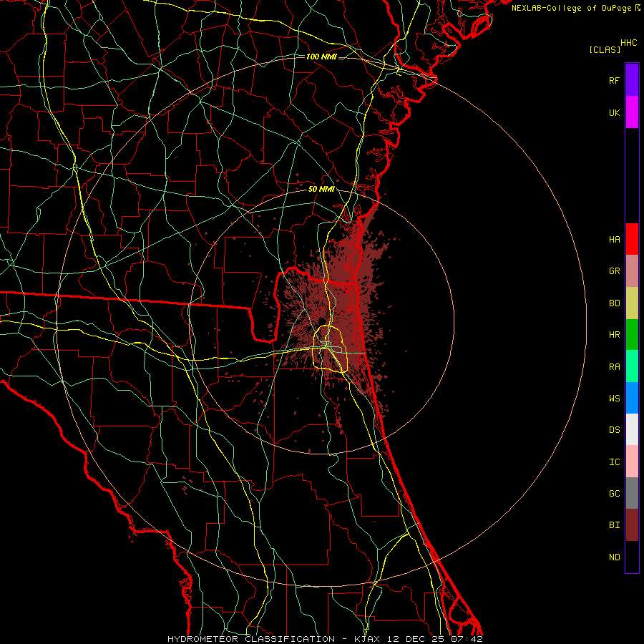Click the RF purple legend swatch
644x644 pixels.
click(x=632, y=80)
